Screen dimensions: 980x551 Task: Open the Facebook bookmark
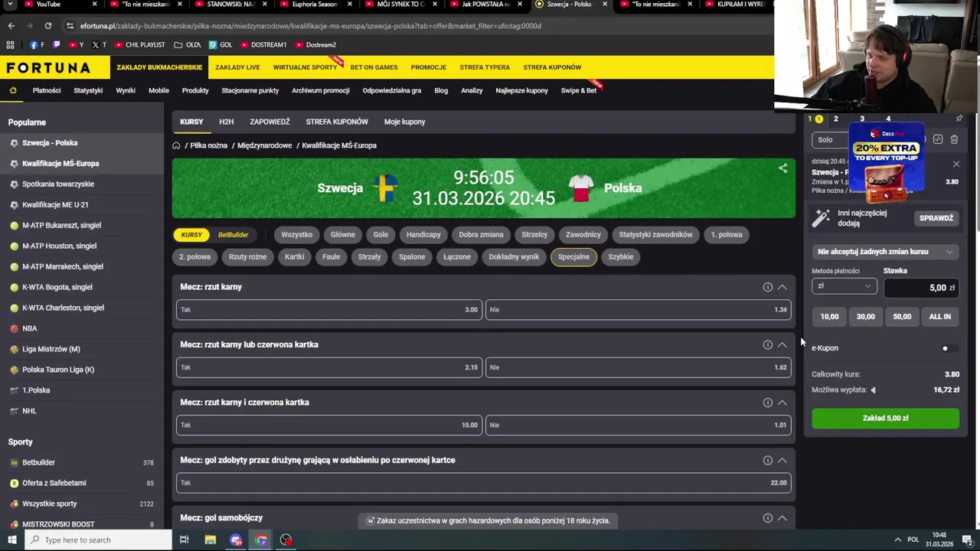pos(36,45)
